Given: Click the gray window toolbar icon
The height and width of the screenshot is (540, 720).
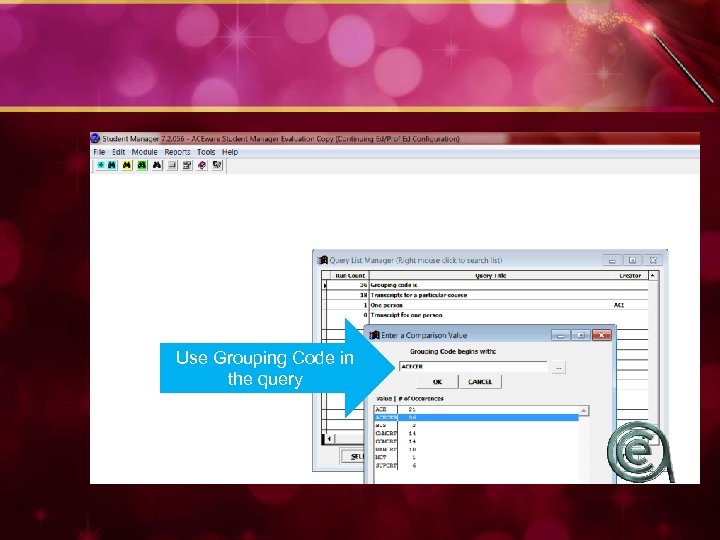Looking at the screenshot, I should (x=172, y=165).
